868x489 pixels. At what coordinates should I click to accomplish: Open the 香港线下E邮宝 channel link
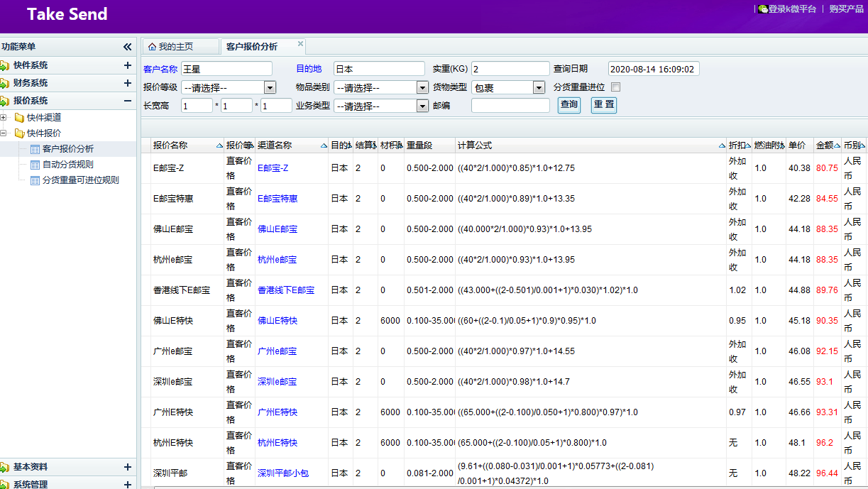(x=285, y=290)
